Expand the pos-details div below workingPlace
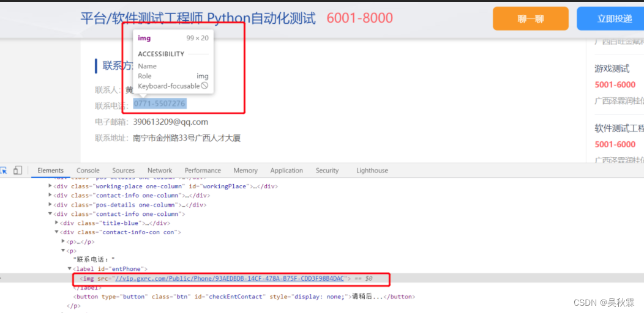Viewport: 644px width, 313px height. [x=50, y=205]
